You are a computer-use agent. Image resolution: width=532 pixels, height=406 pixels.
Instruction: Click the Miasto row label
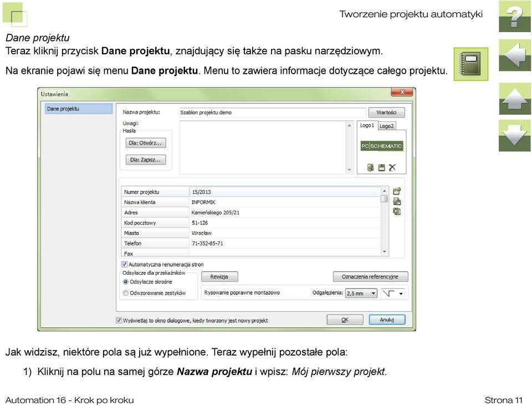pyautogui.click(x=155, y=233)
